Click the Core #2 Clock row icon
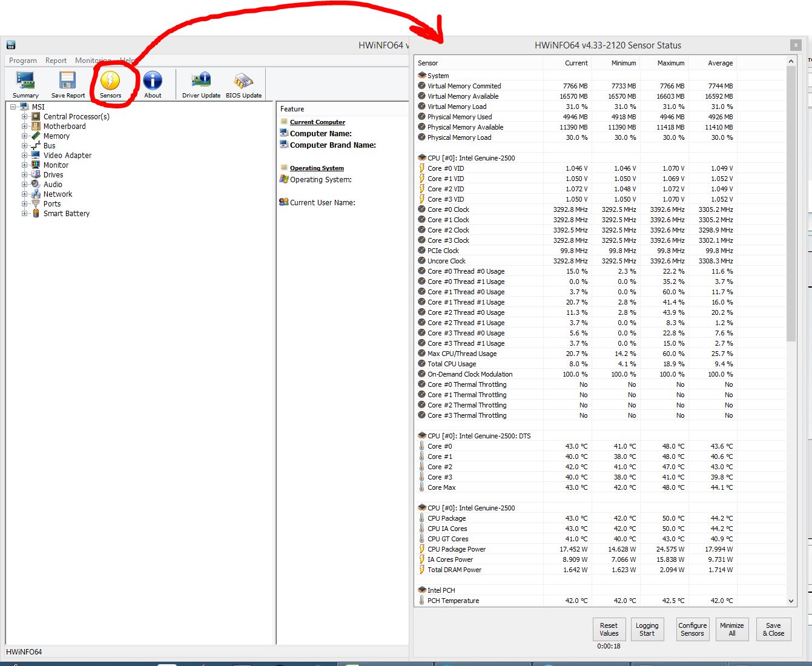 [422, 230]
